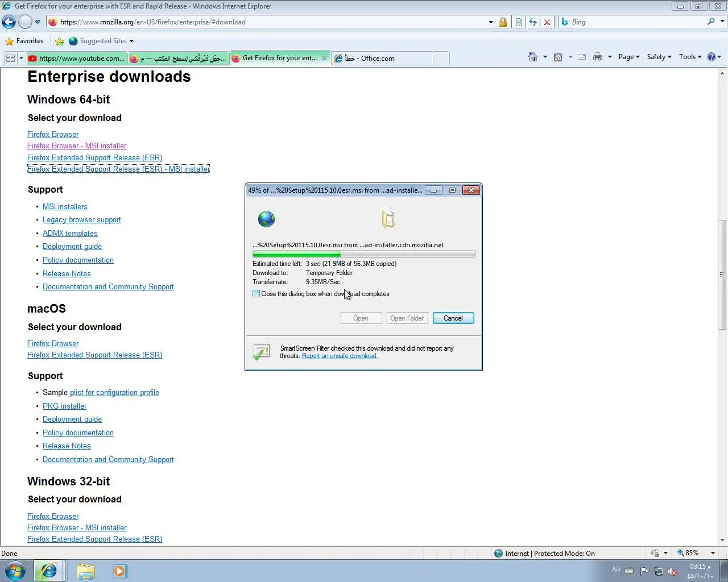Click the taskbar clock

[x=700, y=571]
